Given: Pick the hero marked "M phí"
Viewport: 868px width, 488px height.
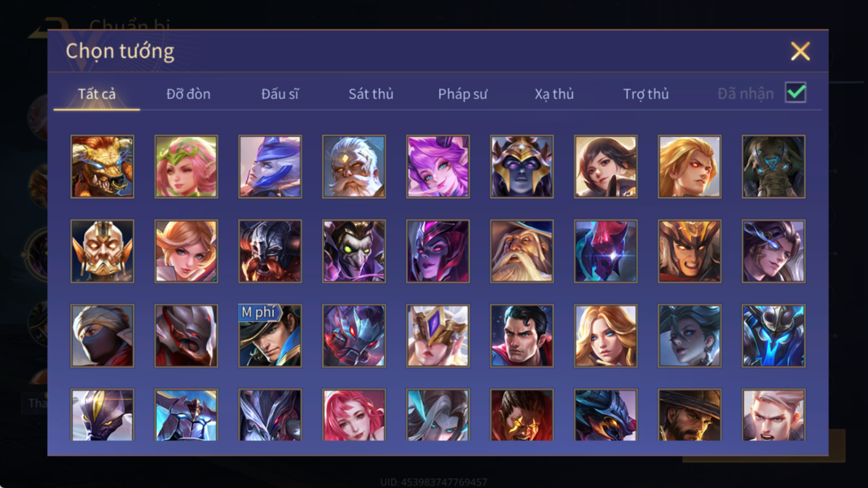Looking at the screenshot, I should (270, 336).
